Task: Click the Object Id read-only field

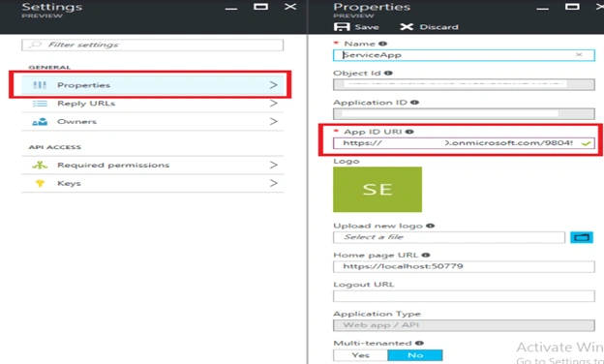Action: [464, 84]
